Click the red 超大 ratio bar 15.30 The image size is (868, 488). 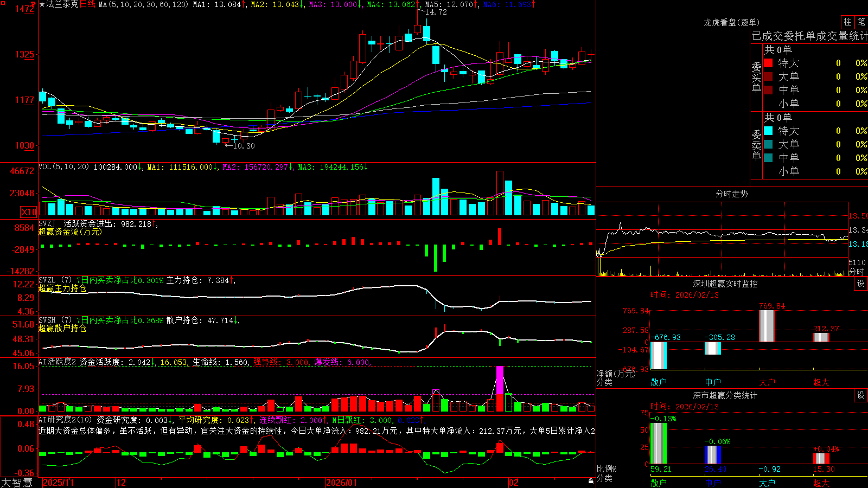(x=821, y=459)
